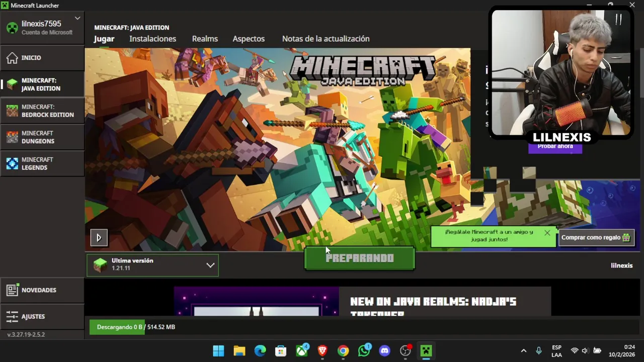Click Comprar como regalo button
The width and height of the screenshot is (644, 362).
596,237
